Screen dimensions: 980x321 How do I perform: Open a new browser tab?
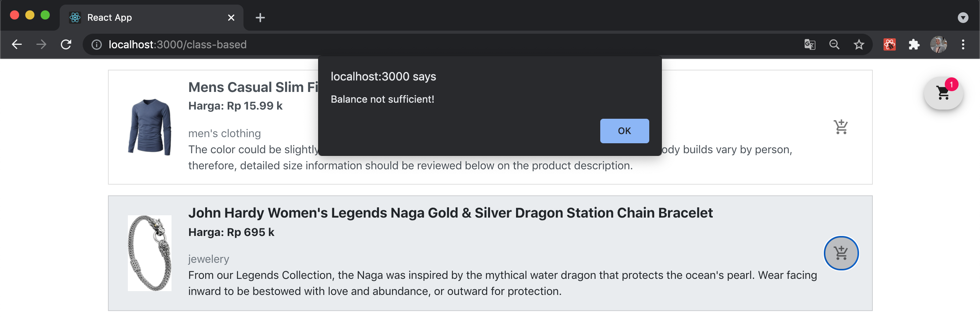point(260,18)
